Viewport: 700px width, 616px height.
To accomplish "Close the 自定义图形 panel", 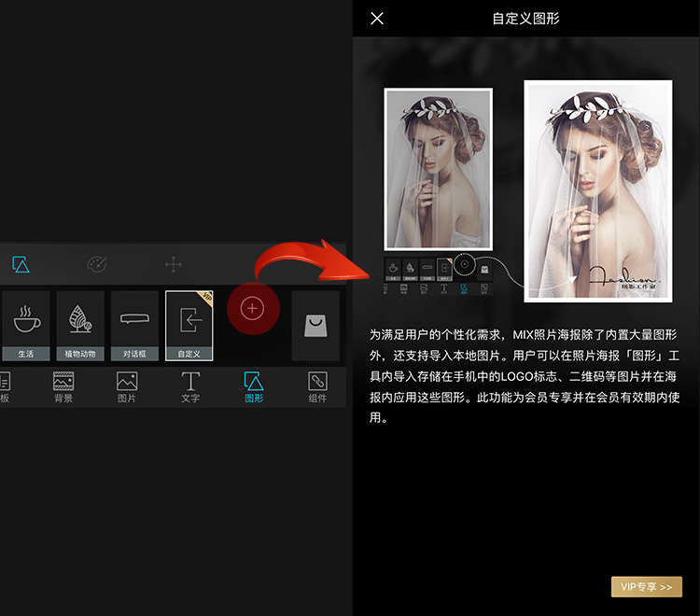I will pyautogui.click(x=377, y=19).
